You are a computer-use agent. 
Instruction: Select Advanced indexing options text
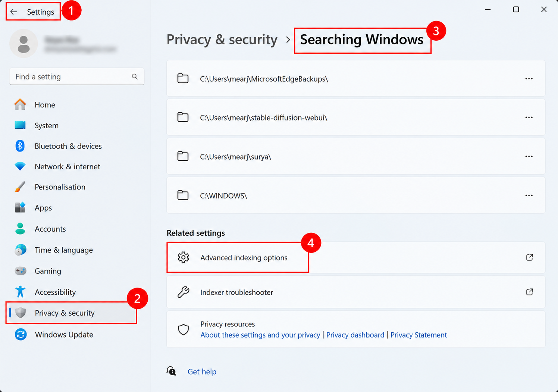[x=244, y=258]
